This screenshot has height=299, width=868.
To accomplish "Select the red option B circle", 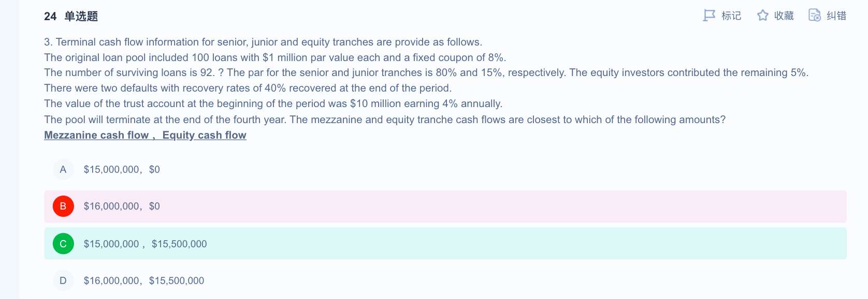I will [x=63, y=206].
